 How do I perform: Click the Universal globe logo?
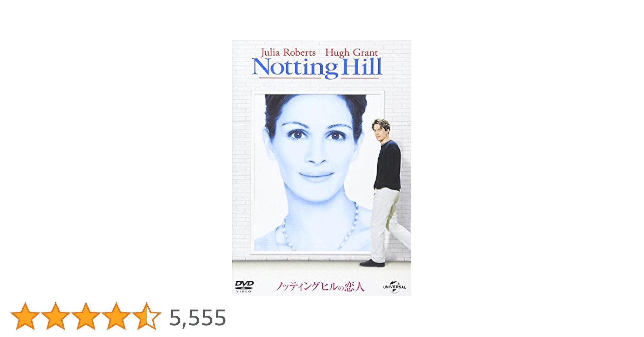point(394,287)
